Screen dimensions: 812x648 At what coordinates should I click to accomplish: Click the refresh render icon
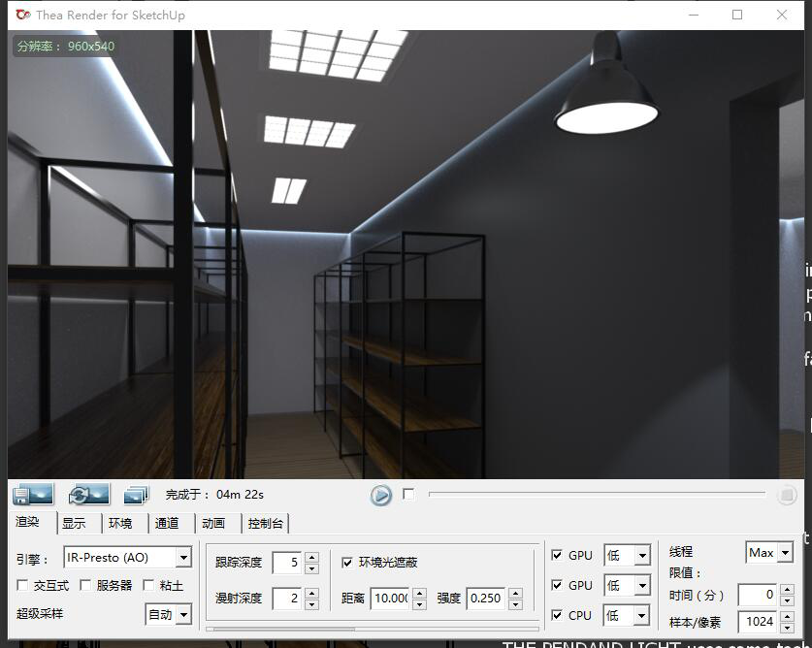tap(89, 494)
